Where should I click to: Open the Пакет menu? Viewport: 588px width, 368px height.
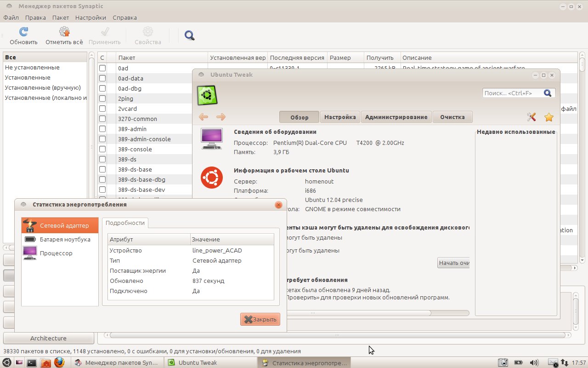coord(61,17)
